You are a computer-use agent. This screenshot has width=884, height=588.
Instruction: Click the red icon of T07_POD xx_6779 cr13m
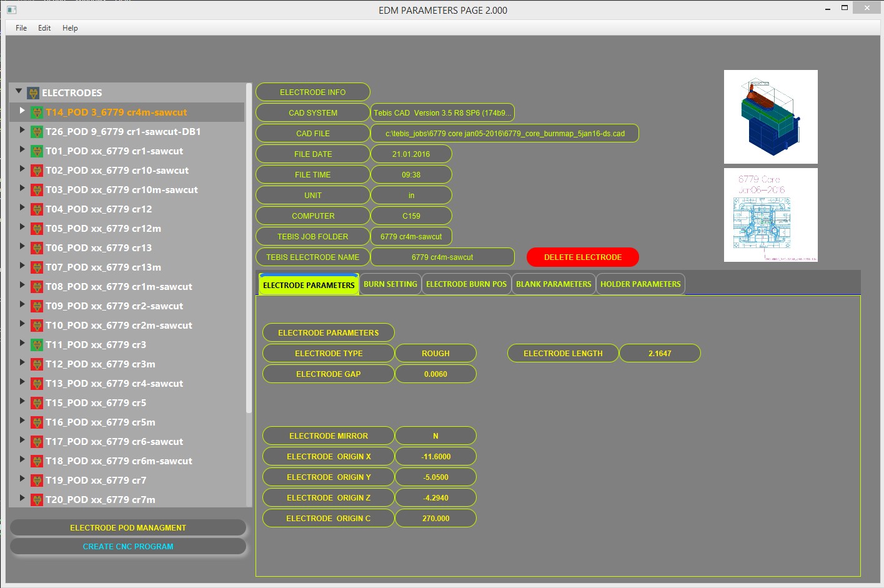pos(37,267)
